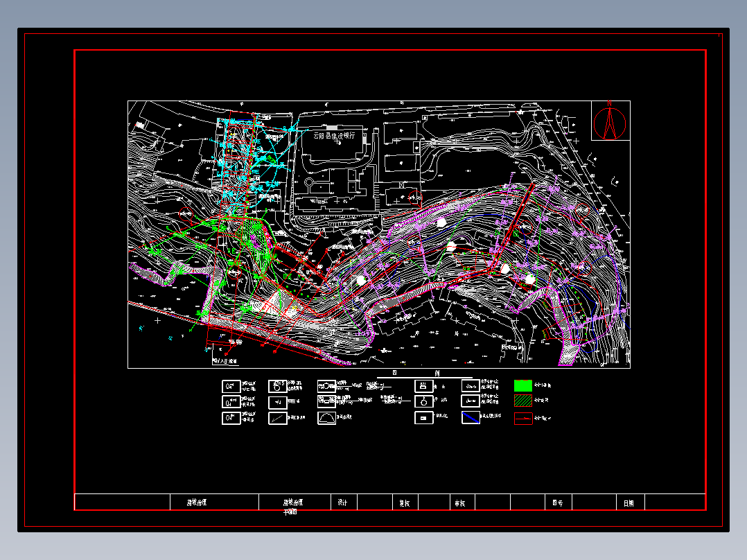Click the 审核 title block cell
The image size is (747, 560).
[x=462, y=502]
